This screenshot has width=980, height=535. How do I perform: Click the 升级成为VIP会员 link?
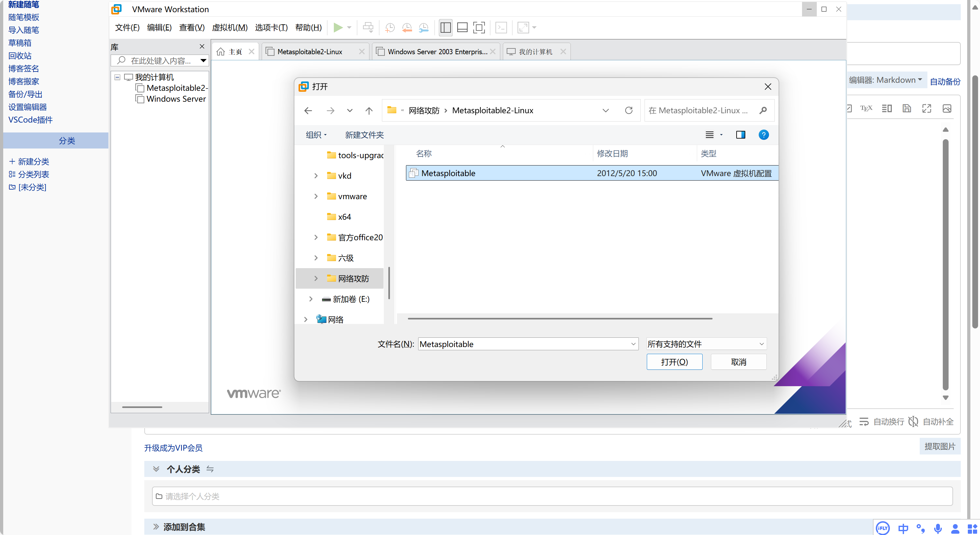[x=173, y=448]
